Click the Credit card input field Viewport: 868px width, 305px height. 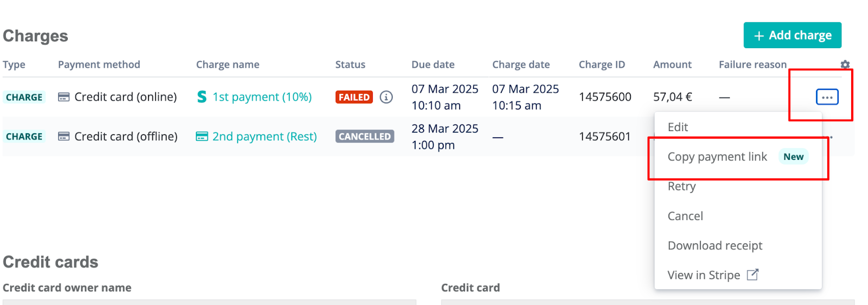(648, 302)
